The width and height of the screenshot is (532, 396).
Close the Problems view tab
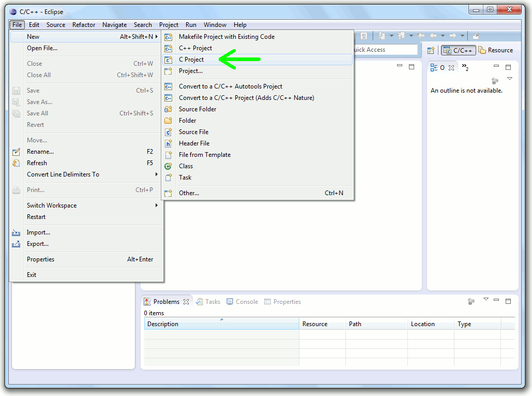(x=186, y=302)
